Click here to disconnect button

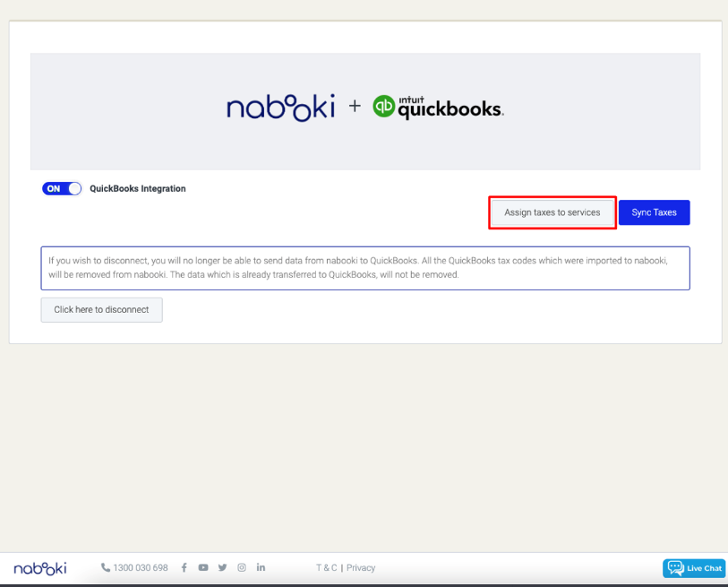coord(102,309)
